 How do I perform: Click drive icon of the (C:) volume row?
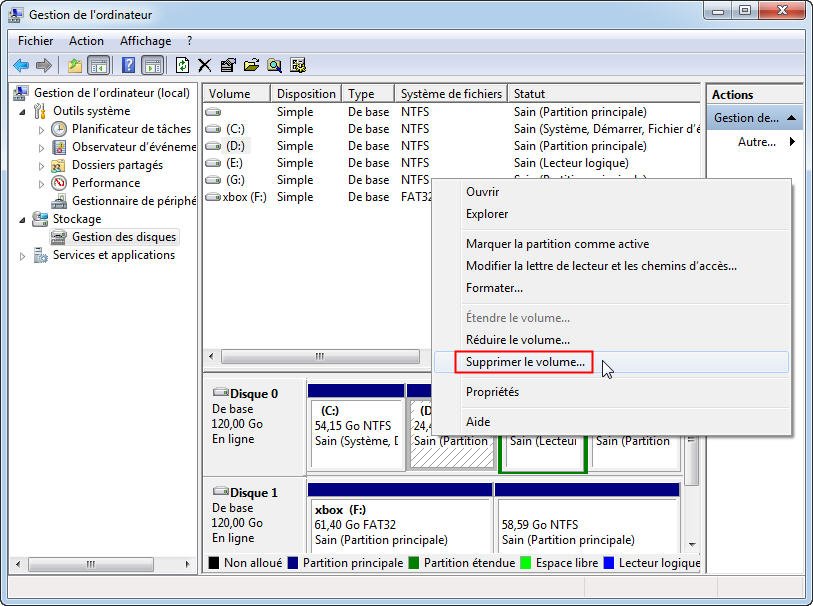(213, 129)
